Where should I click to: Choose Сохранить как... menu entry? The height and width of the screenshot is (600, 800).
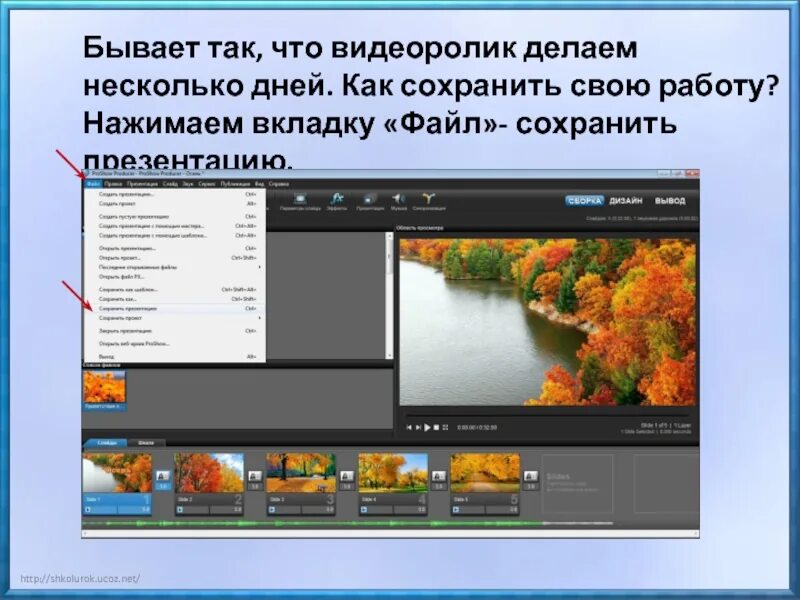tap(175, 299)
